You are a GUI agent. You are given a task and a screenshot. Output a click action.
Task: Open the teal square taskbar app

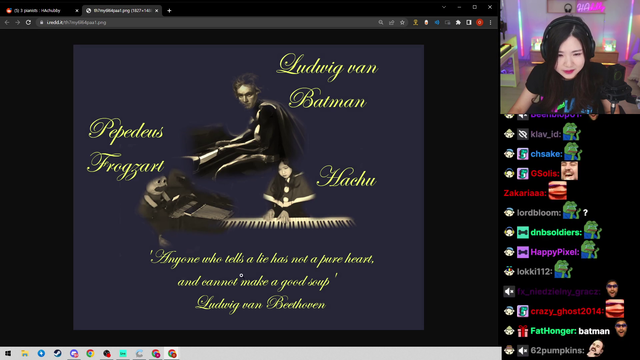(x=123, y=353)
